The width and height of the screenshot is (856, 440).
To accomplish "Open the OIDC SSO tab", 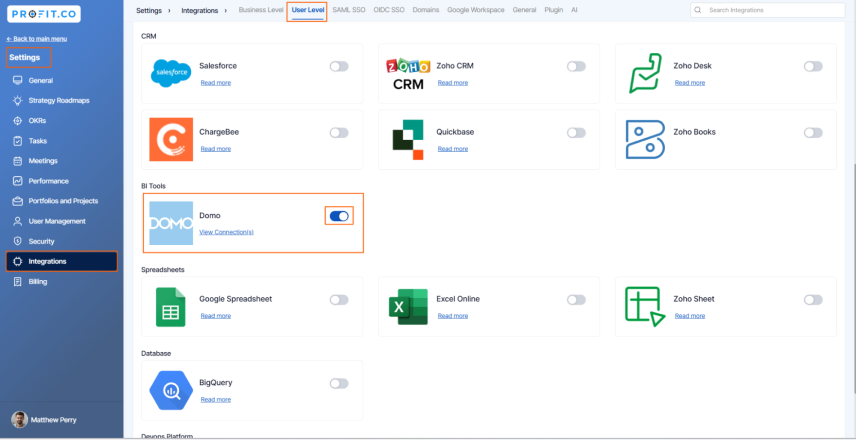I will tap(389, 10).
